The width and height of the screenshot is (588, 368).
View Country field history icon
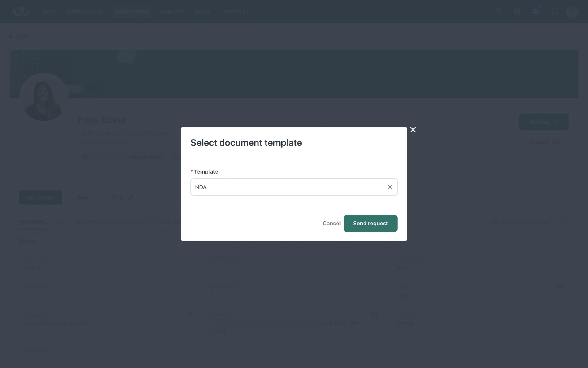189,315
